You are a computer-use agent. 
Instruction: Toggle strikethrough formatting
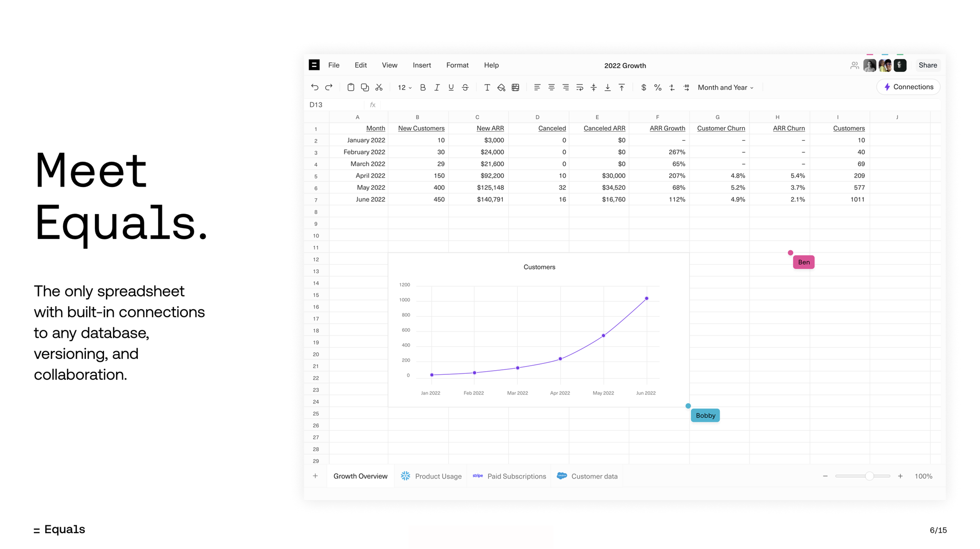465,87
